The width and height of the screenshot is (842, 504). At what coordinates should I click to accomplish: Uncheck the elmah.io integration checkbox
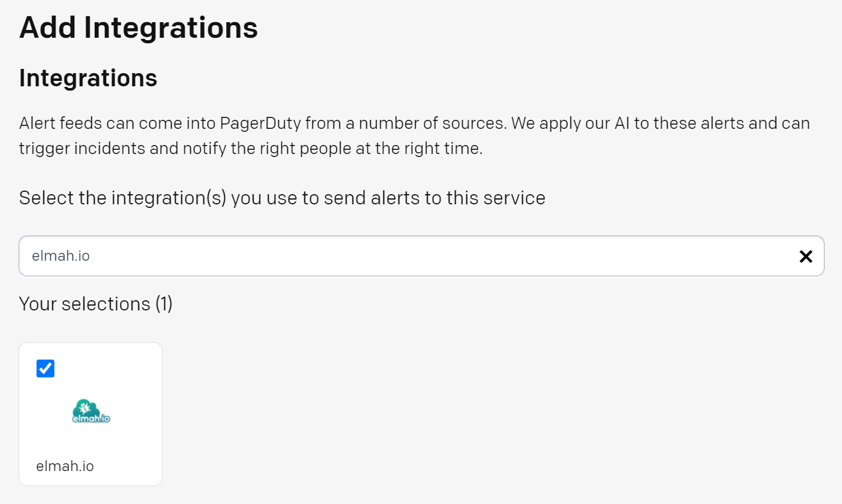click(x=46, y=369)
